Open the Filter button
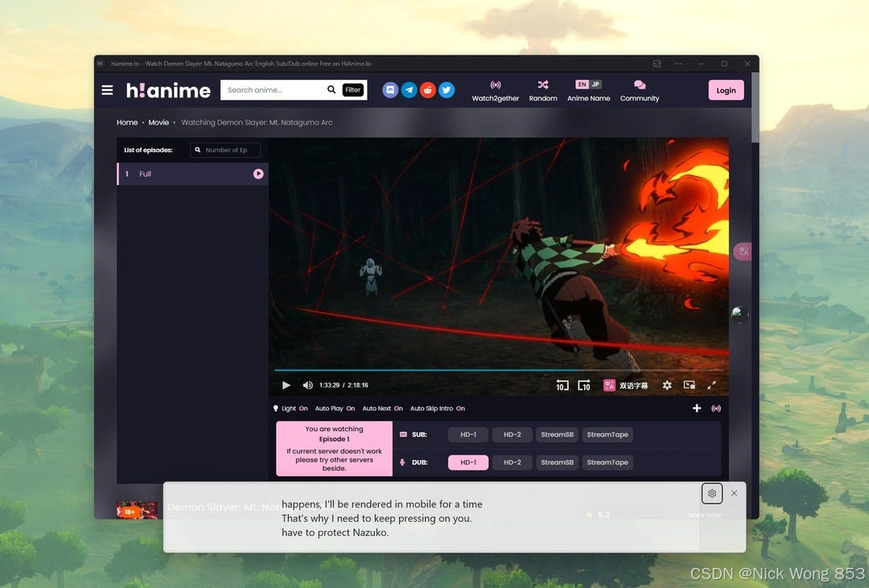This screenshot has width=869, height=588. click(353, 90)
